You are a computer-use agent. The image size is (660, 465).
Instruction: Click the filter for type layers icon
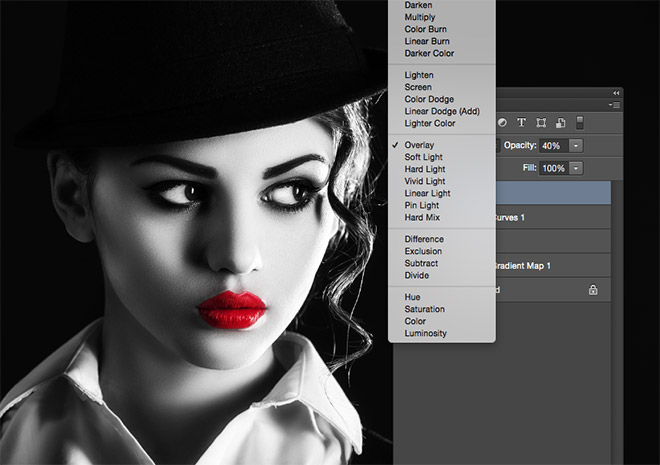(x=521, y=123)
